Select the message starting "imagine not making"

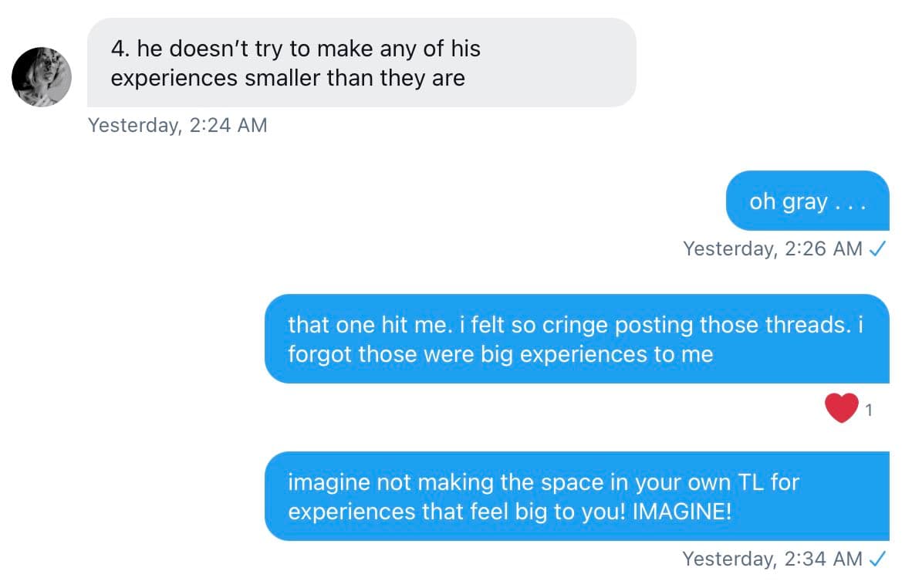(x=576, y=496)
